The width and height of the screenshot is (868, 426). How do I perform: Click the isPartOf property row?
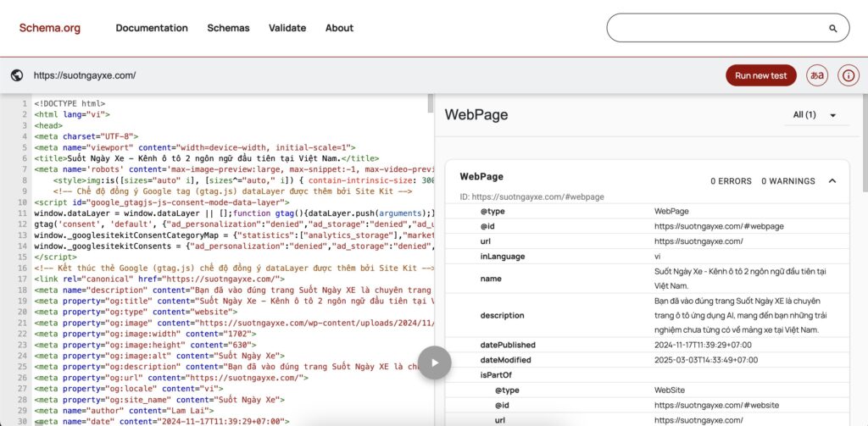(647, 374)
